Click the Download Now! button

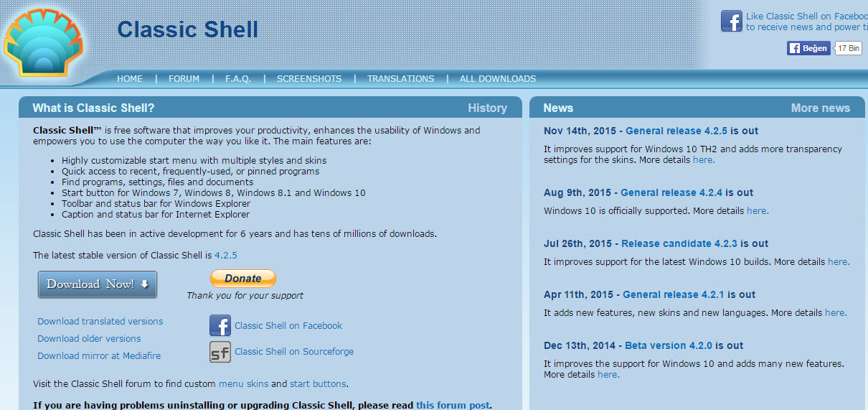(x=98, y=284)
